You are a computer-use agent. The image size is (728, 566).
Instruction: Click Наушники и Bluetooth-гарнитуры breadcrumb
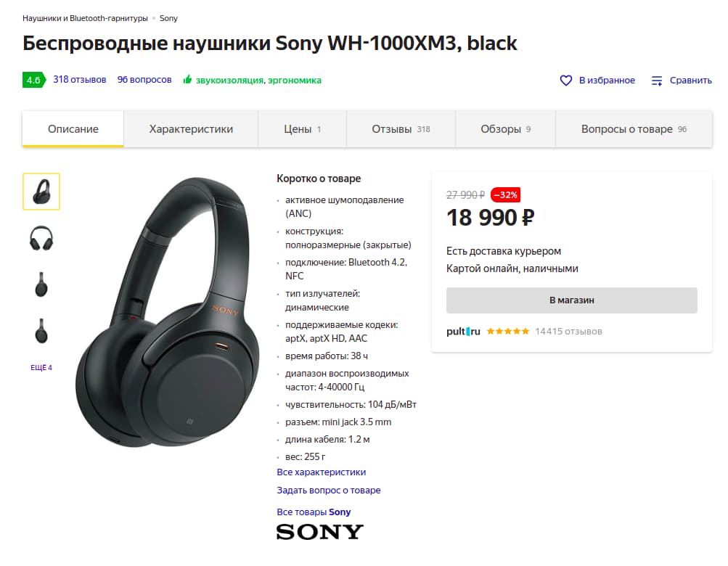click(85, 18)
